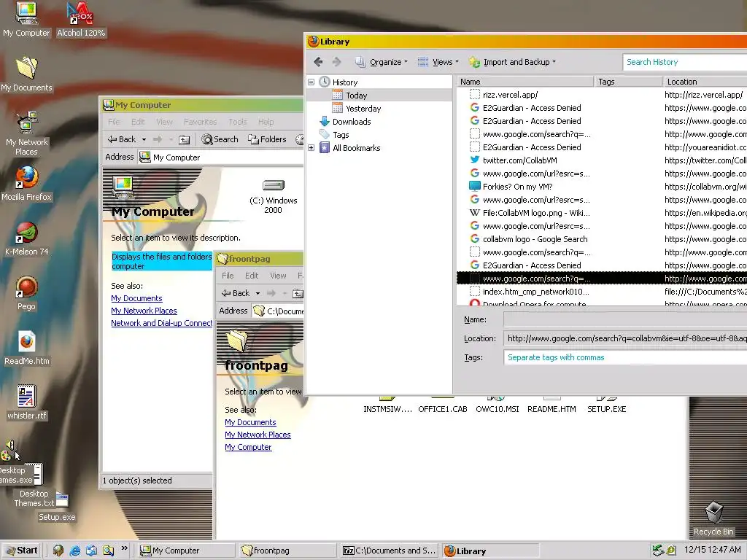747x560 pixels.
Task: Select rizz.vercel.app/ history entry
Action: point(602,95)
